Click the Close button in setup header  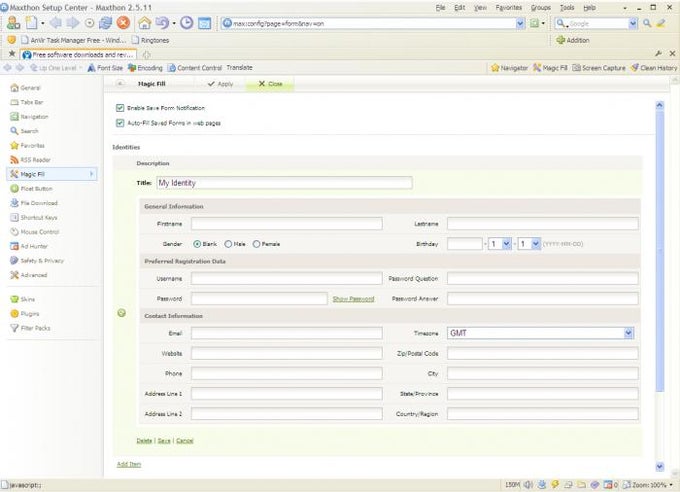(270, 84)
